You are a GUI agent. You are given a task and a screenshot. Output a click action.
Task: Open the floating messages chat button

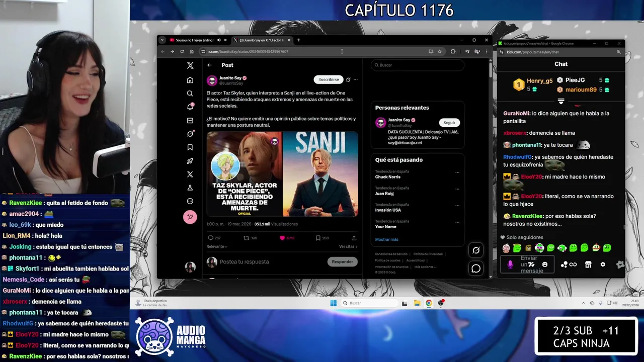coord(476,268)
